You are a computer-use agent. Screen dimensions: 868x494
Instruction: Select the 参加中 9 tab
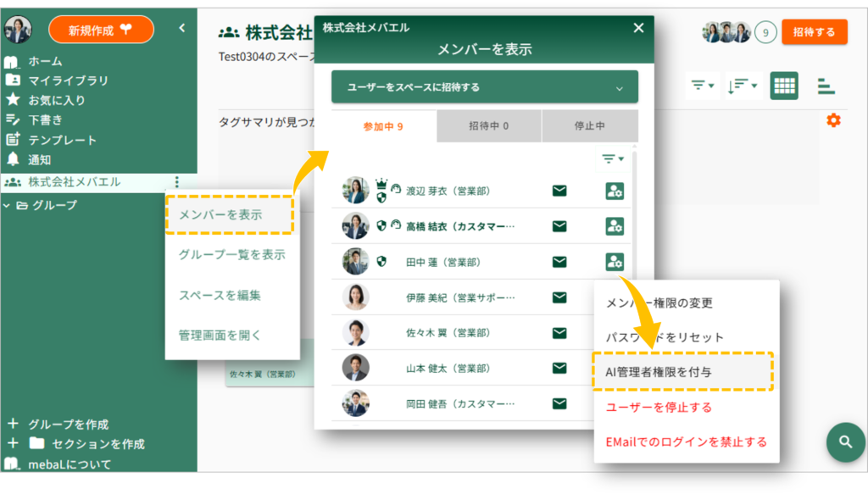coord(384,126)
